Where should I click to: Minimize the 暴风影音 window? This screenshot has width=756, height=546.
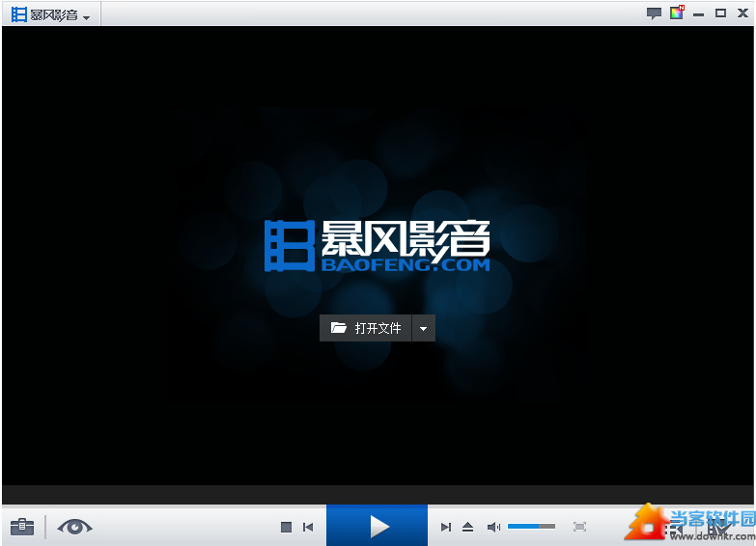pos(699,14)
